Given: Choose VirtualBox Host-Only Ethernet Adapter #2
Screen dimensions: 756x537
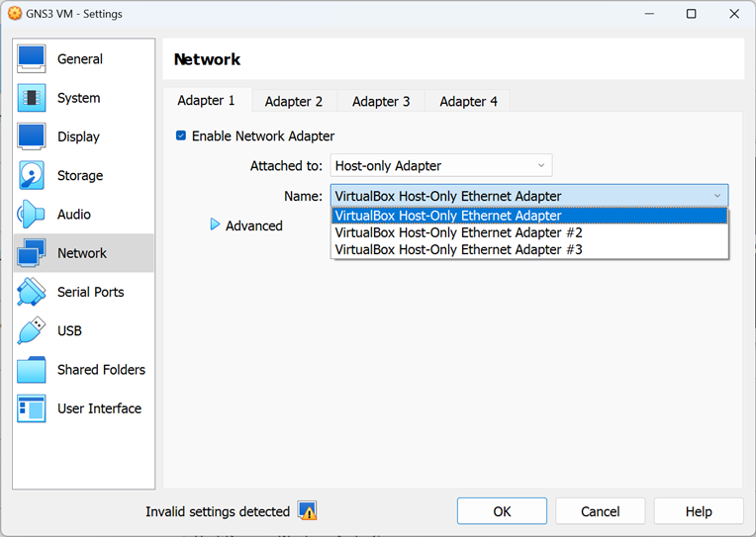Looking at the screenshot, I should [529, 232].
